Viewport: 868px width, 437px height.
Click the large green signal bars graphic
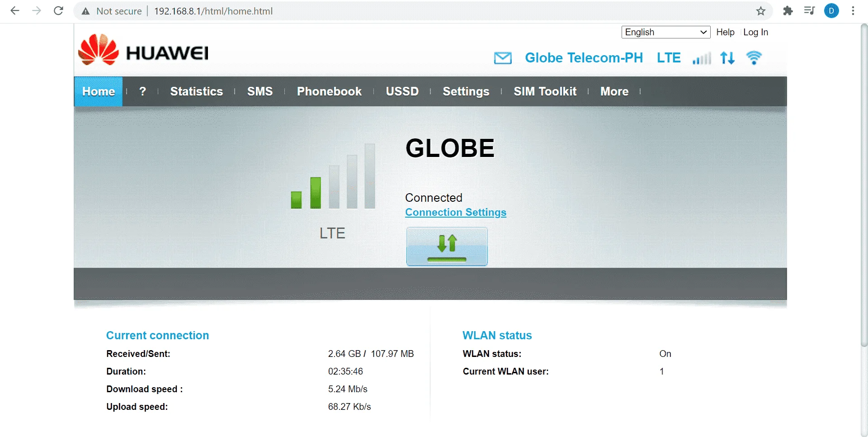[x=333, y=176]
